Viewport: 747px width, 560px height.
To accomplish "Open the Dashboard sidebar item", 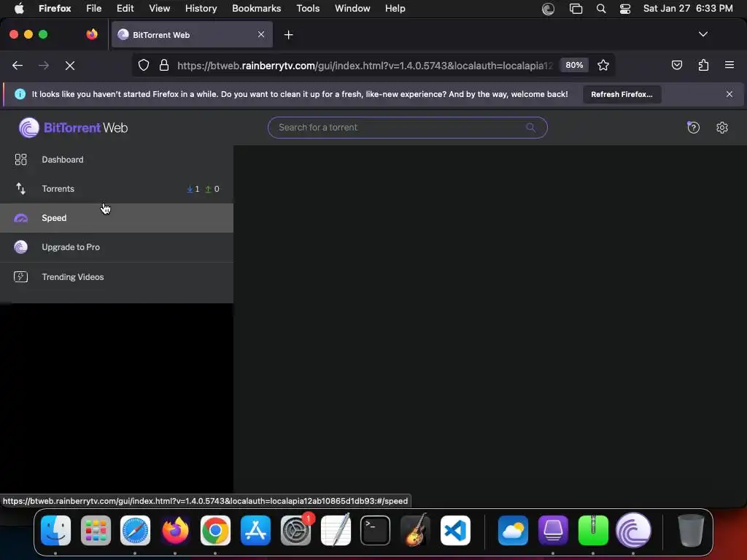I will tap(117, 160).
